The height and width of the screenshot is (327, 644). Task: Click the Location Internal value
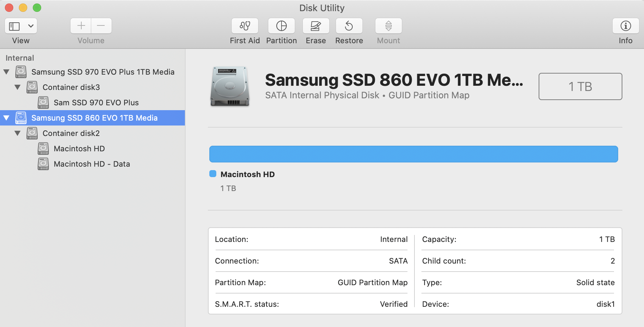(x=394, y=239)
